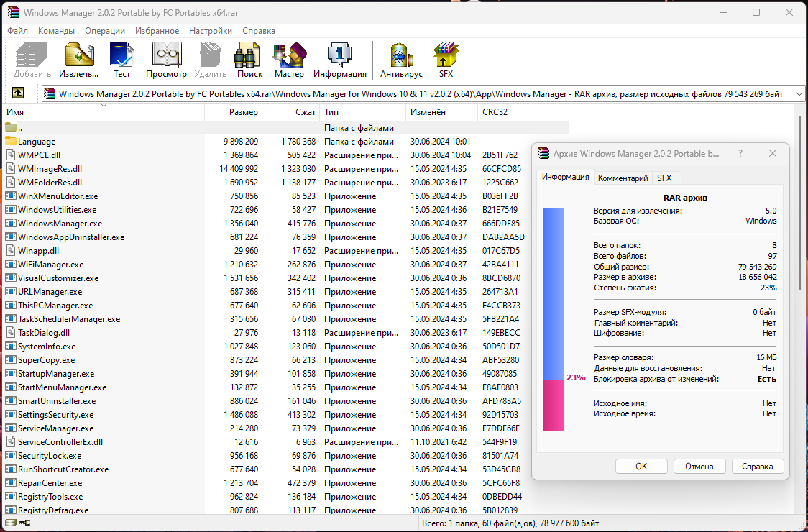Screen dimensions: 808x532
Task: Run the Antivirus scan icon
Action: click(x=401, y=59)
